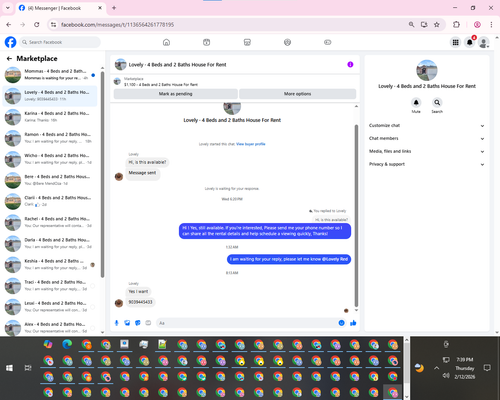Open Task View on taskbar
Image resolution: width=500 pixels, height=400 pixels.
pos(28,368)
